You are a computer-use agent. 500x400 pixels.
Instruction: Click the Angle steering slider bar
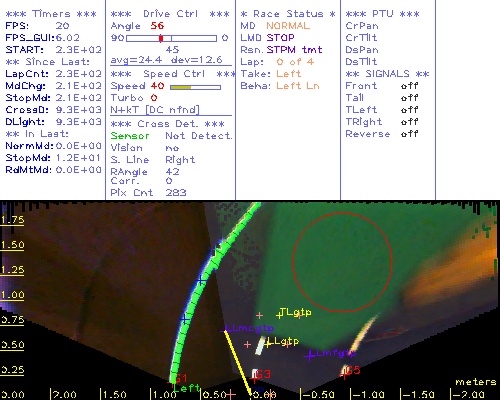point(171,38)
